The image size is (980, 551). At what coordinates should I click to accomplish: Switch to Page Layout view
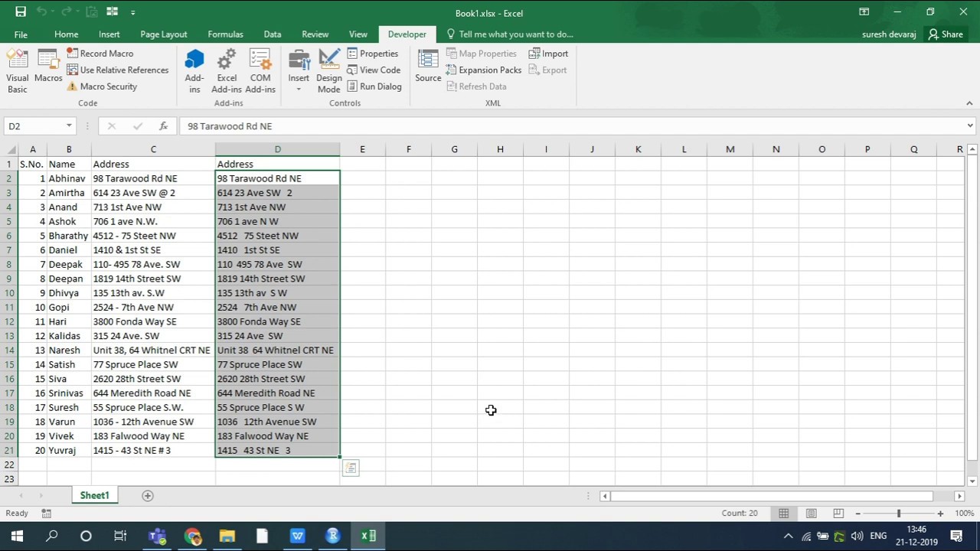[x=811, y=514]
